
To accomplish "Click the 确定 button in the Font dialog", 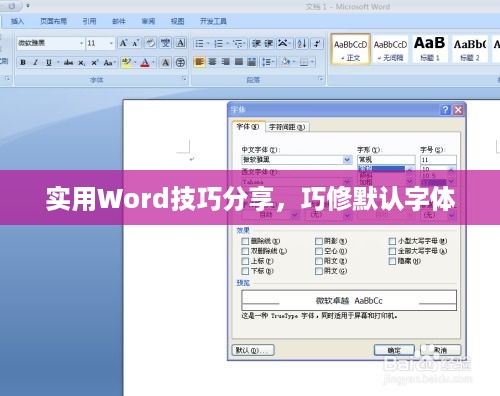I will tap(394, 350).
